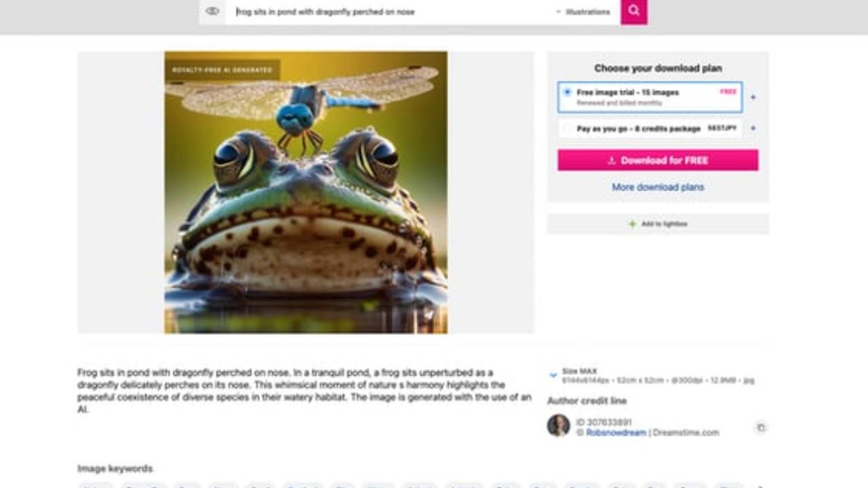This screenshot has width=868, height=488.
Task: Expand the Size MAX chevron
Action: 553,375
